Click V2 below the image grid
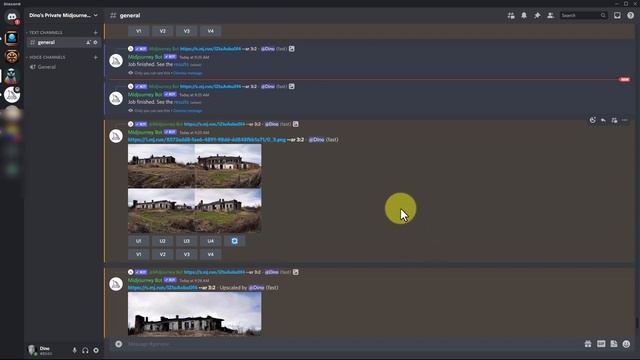Image resolution: width=640 pixels, height=360 pixels. [x=162, y=254]
